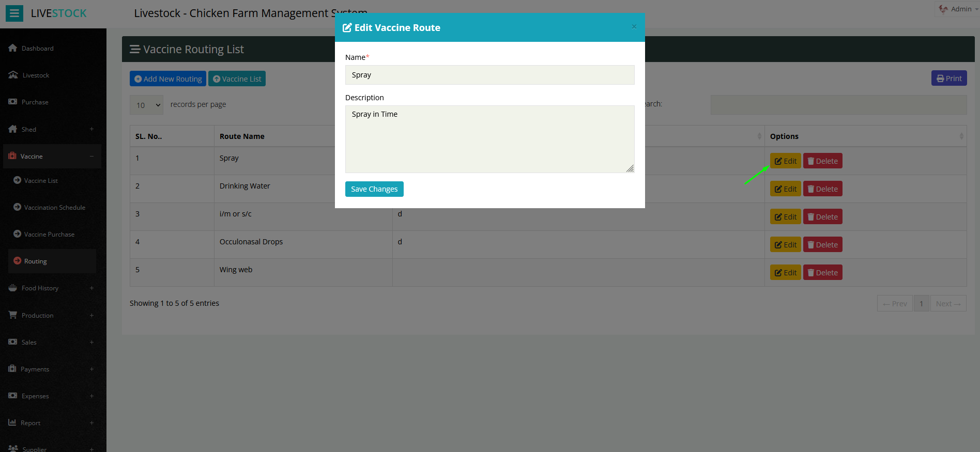
Task: Click the Name input field containing Spray
Action: 489,75
